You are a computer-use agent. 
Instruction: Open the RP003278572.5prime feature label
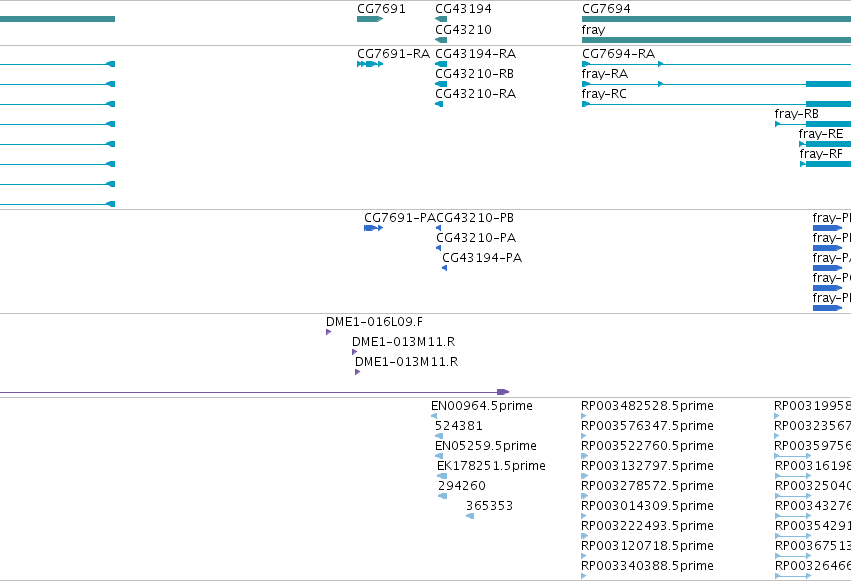tap(647, 486)
